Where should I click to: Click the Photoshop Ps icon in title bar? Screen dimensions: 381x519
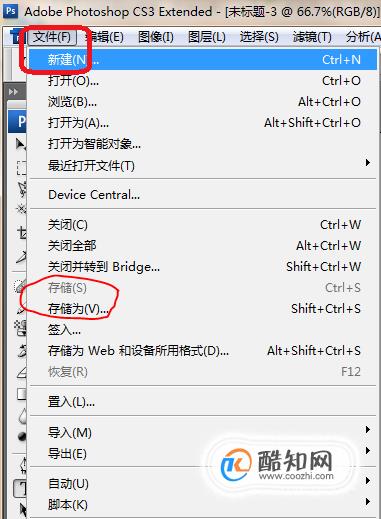coord(10,11)
